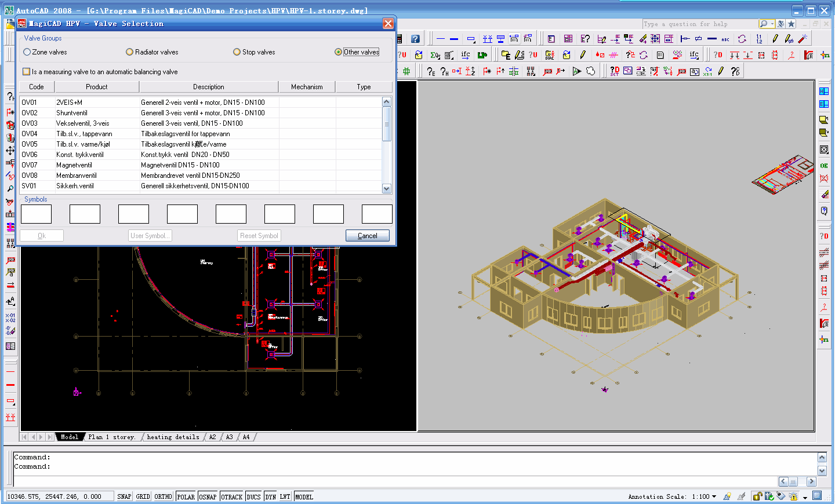Toggle OTRACK in status bar
Screen dimensions: 835x504
click(231, 496)
